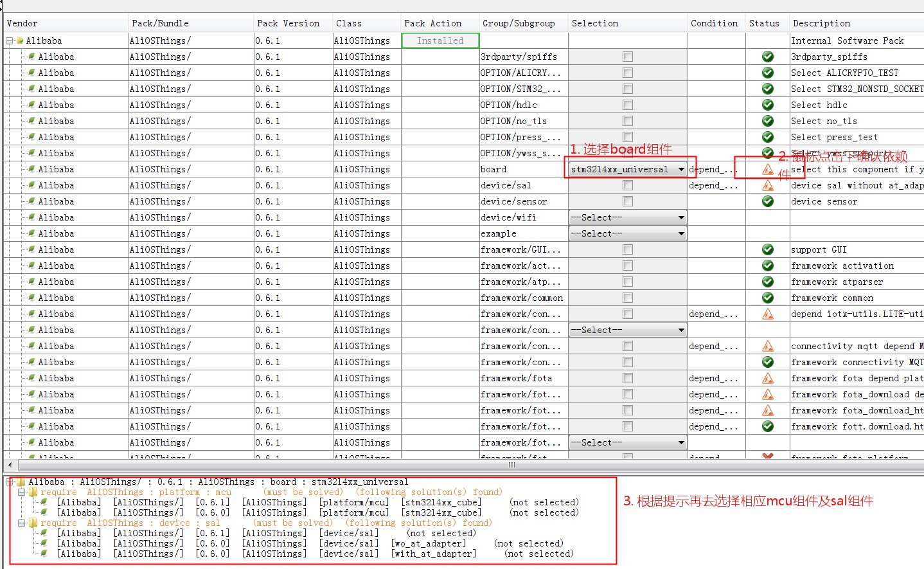Open --Select-- dropdown in framework/con... row
The width and height of the screenshot is (924, 569).
[x=628, y=330]
